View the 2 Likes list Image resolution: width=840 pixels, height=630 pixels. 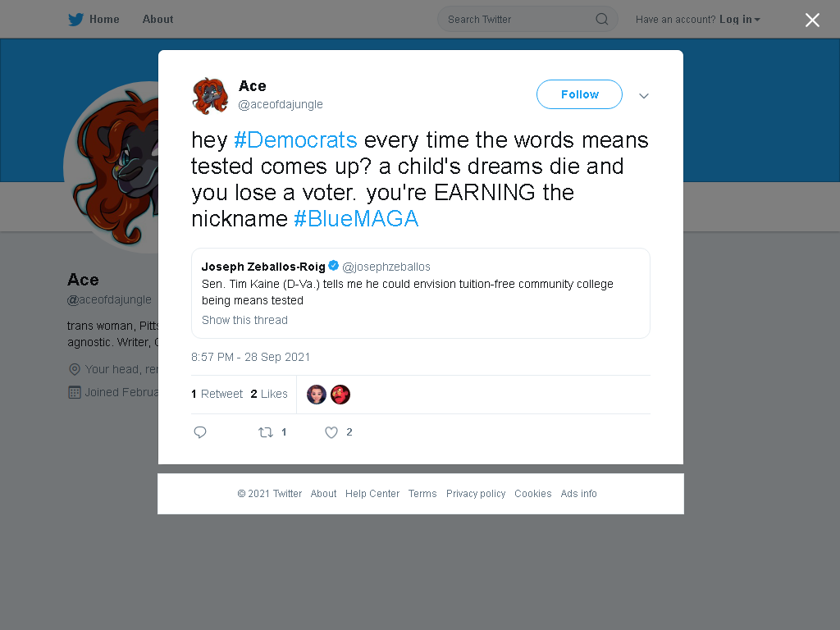tap(269, 394)
